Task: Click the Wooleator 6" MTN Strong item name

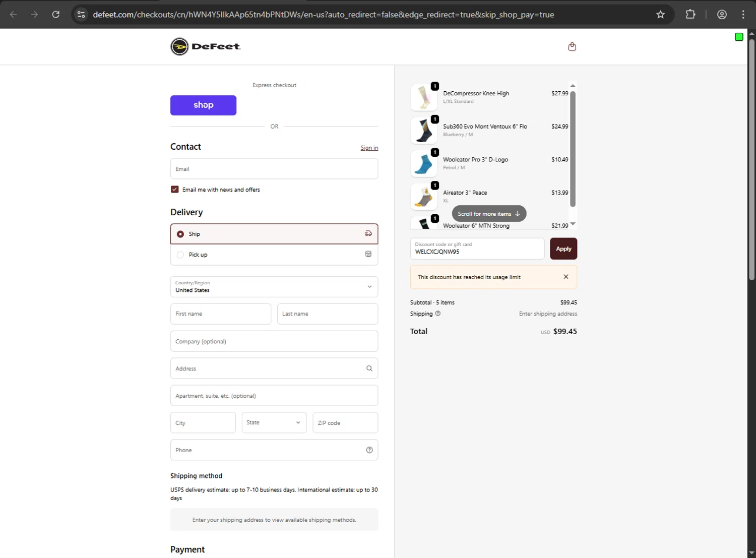Action: tap(476, 226)
